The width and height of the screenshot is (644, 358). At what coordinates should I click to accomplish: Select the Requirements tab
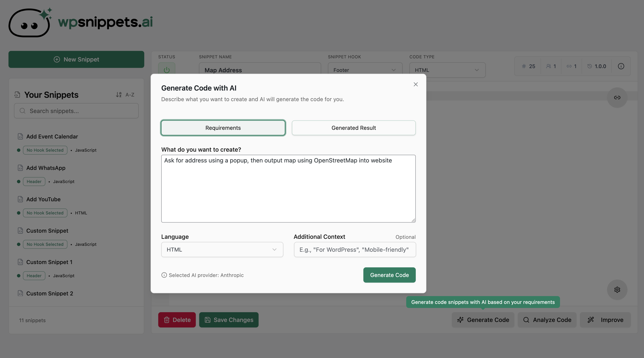tap(223, 128)
